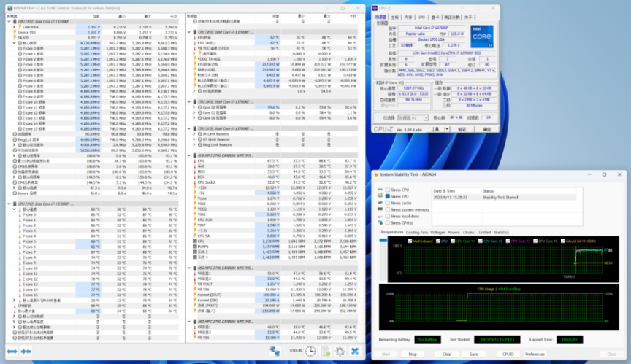Click the CPU usage graph area
This screenshot has height=364, width=631.
tap(500, 309)
